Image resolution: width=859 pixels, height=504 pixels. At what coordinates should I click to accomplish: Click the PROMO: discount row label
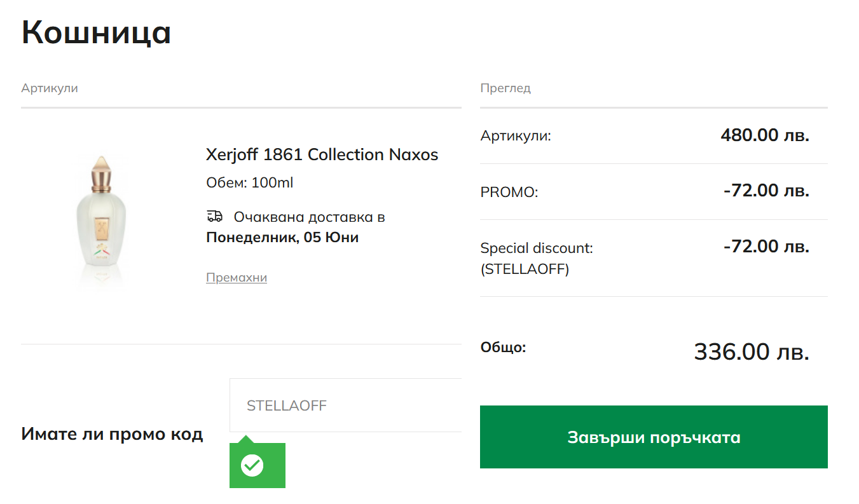[x=509, y=192]
